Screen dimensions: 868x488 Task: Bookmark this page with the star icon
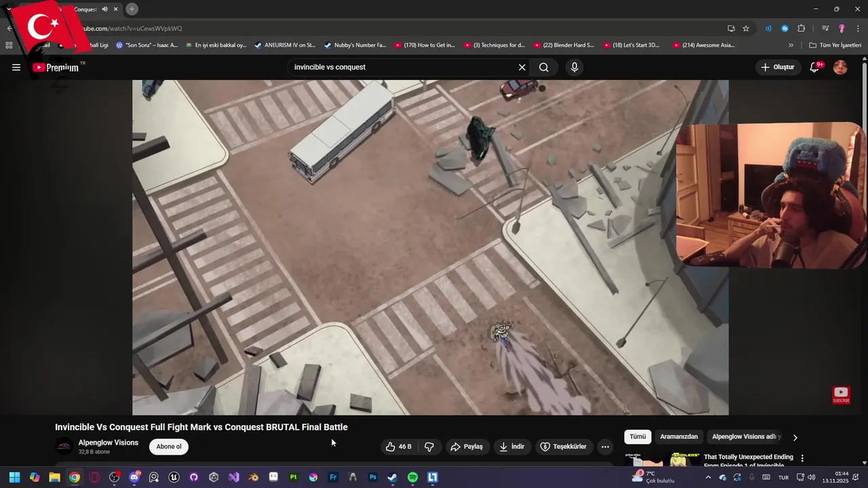tap(746, 28)
